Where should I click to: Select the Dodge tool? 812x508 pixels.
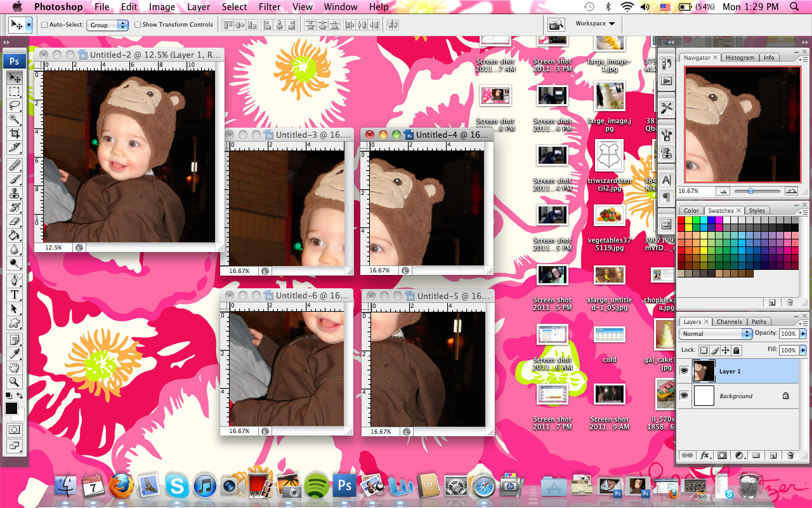coord(15,263)
